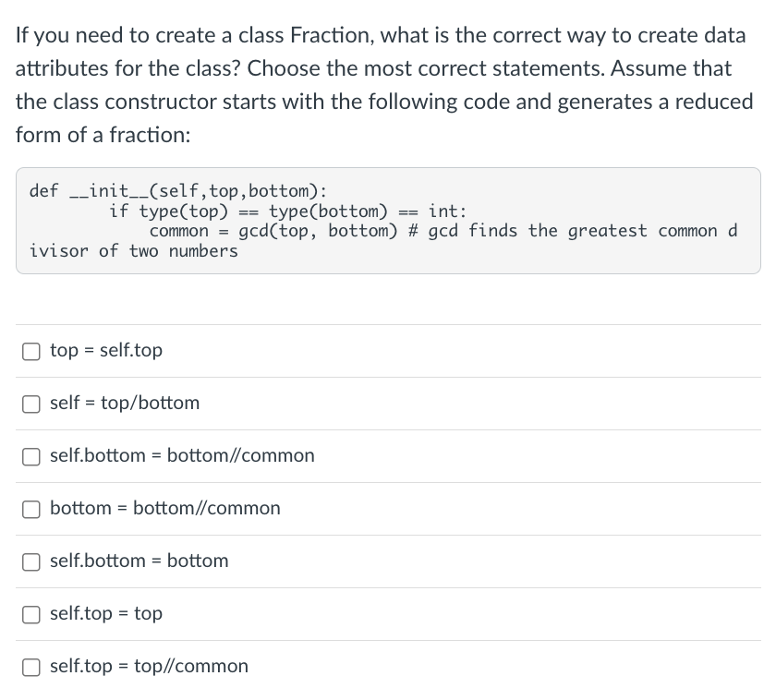Viewport: 776px width, 700px height.
Task: Click the 'self = top/bottom' answer text
Action: [x=124, y=404]
